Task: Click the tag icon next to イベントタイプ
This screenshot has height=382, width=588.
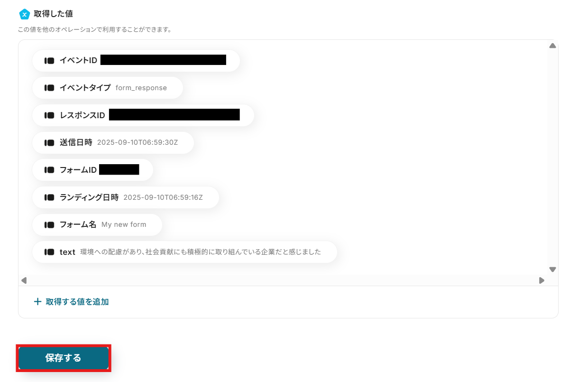Action: [49, 88]
